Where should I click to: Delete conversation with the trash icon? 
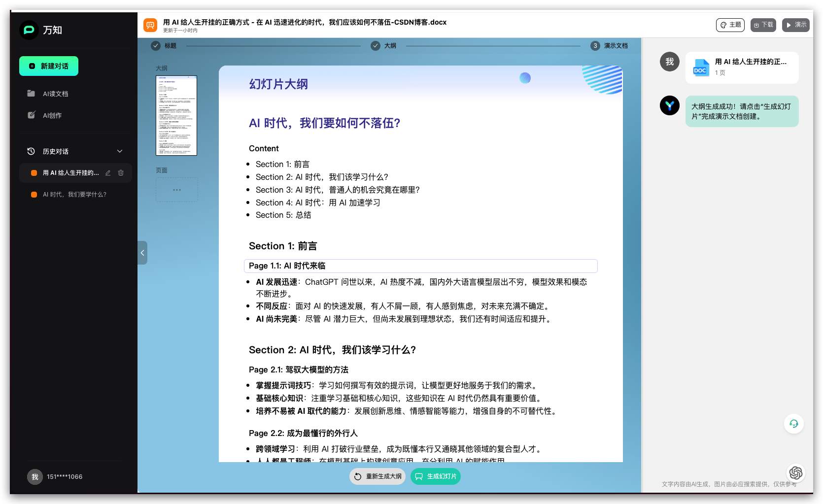click(x=121, y=173)
